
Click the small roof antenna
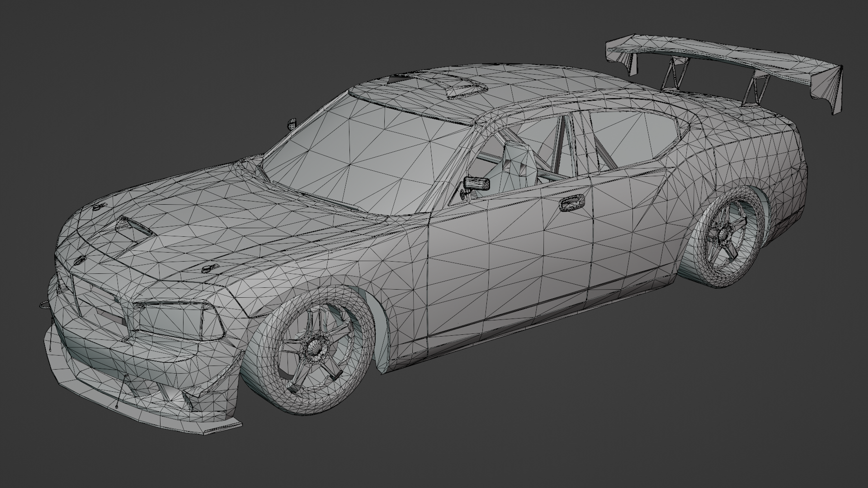pos(292,123)
